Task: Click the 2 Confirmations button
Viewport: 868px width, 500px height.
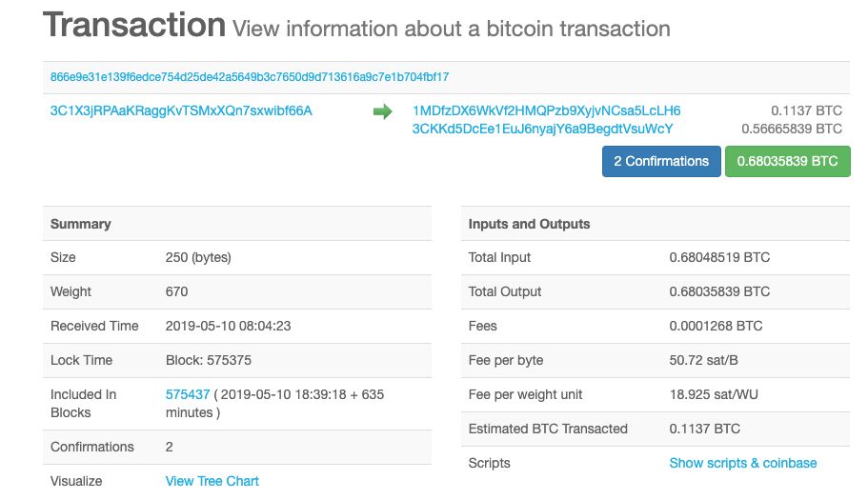Action: tap(661, 161)
